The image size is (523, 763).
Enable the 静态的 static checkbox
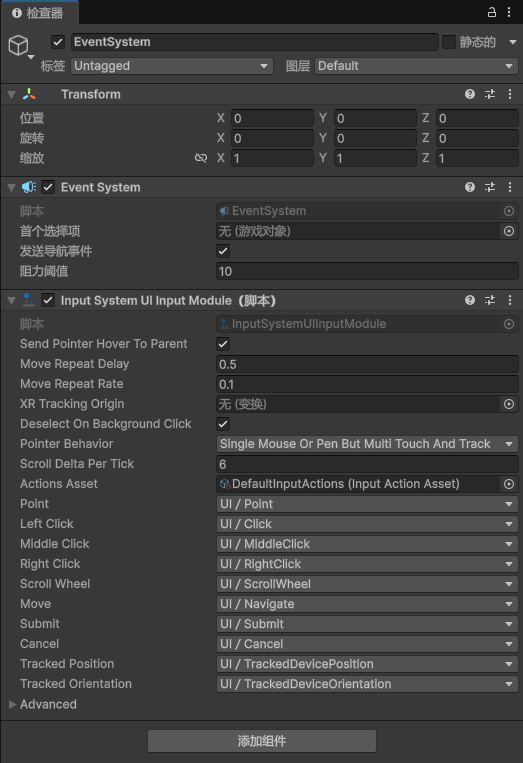pyautogui.click(x=449, y=42)
